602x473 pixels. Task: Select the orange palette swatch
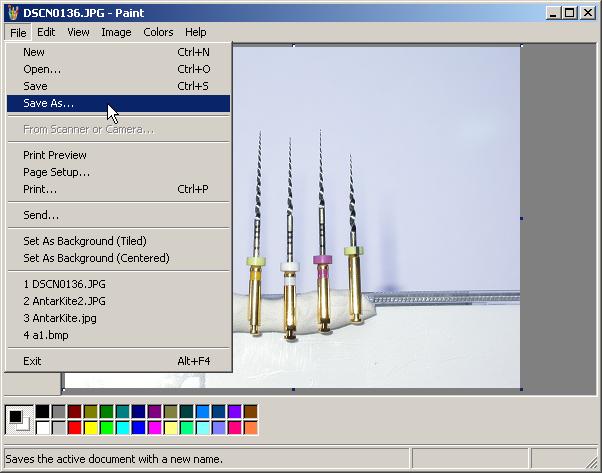click(x=251, y=428)
